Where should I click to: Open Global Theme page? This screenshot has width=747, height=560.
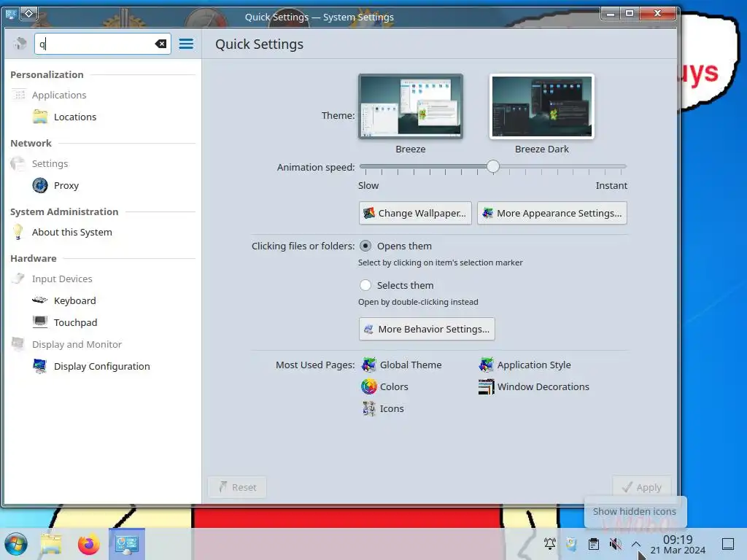[x=411, y=365]
